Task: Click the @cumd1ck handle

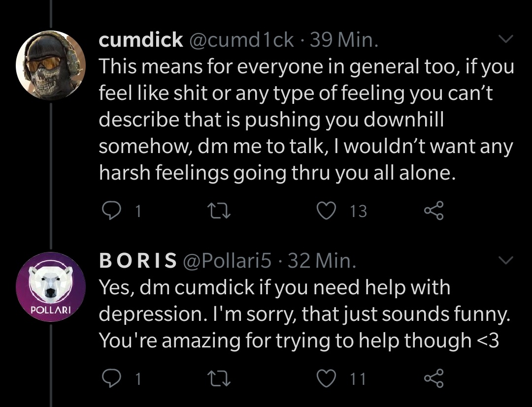Action: pos(241,40)
